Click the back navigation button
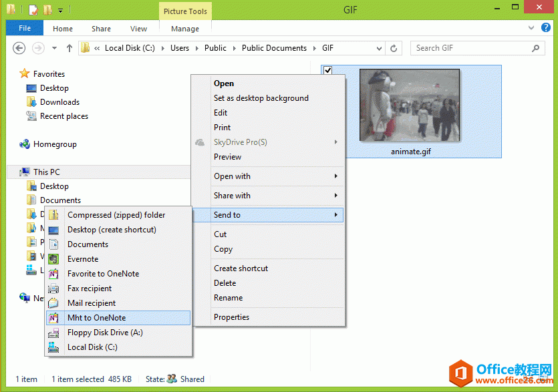 tap(19, 48)
